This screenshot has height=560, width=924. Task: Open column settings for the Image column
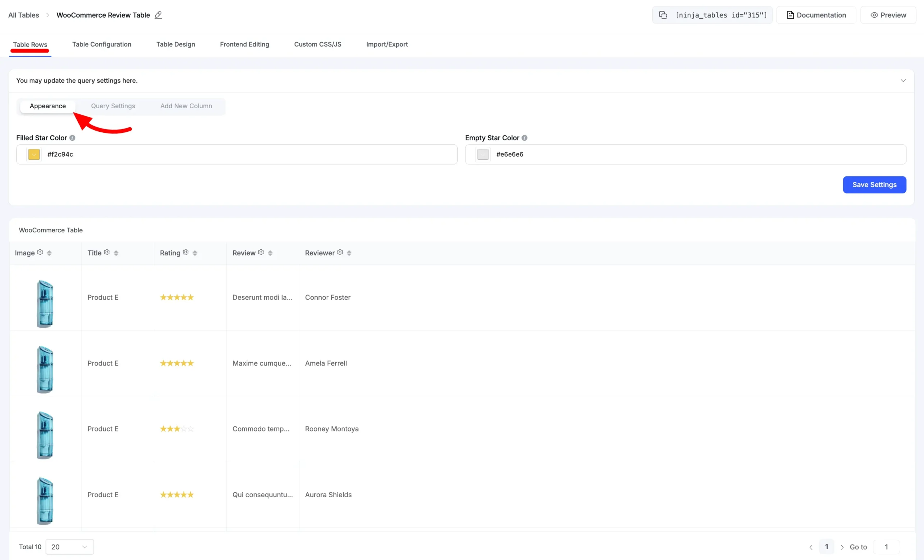pyautogui.click(x=40, y=252)
